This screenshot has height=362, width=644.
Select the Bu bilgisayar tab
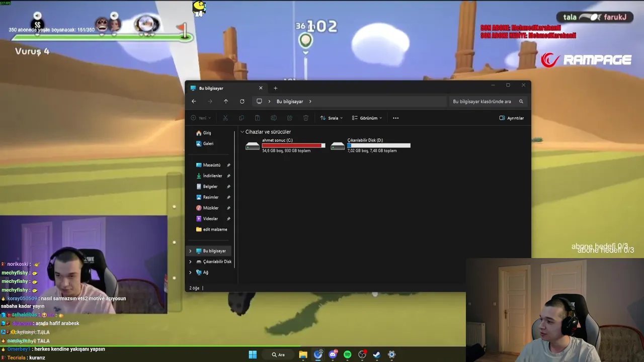225,88
